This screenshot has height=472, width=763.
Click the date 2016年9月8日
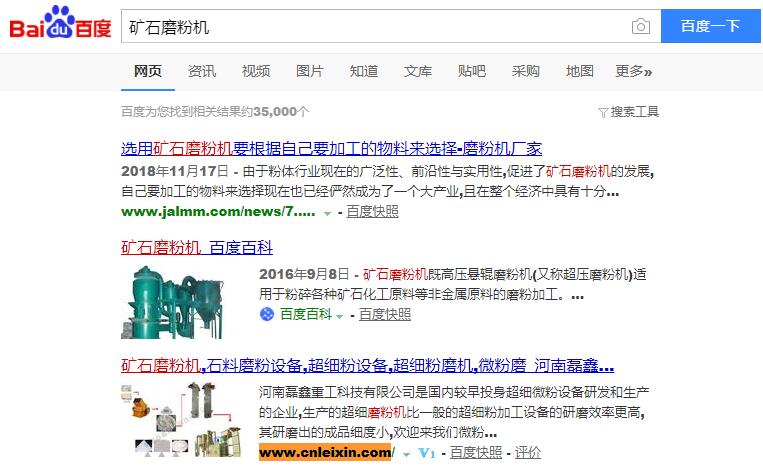click(304, 274)
